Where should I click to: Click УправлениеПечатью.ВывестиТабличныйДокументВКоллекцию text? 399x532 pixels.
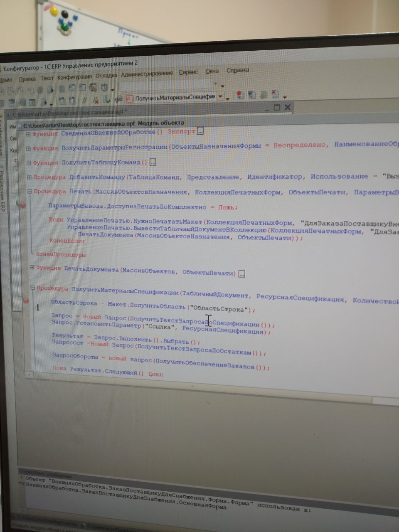click(x=166, y=230)
